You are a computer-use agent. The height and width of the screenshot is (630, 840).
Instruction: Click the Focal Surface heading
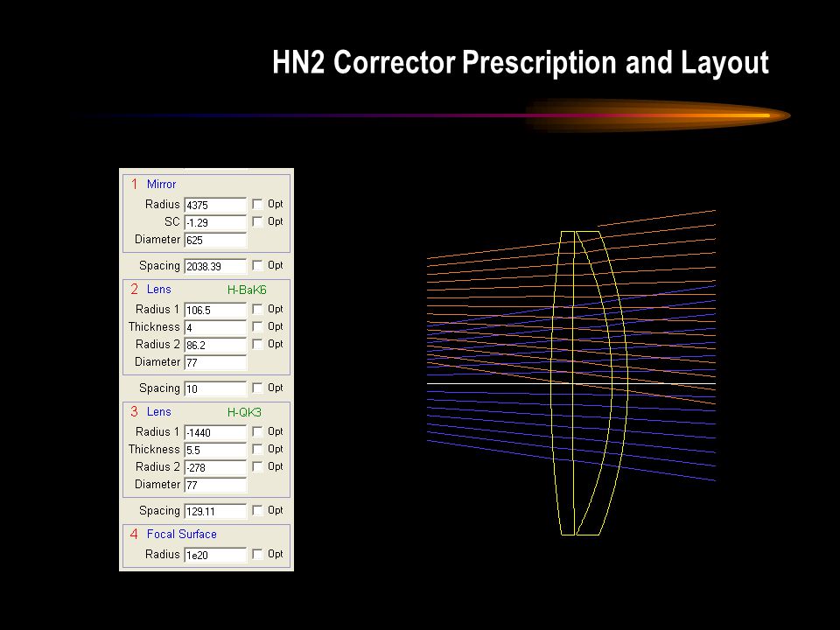[x=182, y=534]
